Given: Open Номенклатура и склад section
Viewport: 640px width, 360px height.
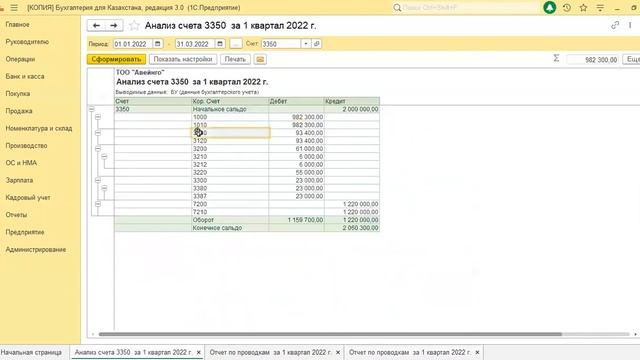Looking at the screenshot, I should tap(39, 128).
